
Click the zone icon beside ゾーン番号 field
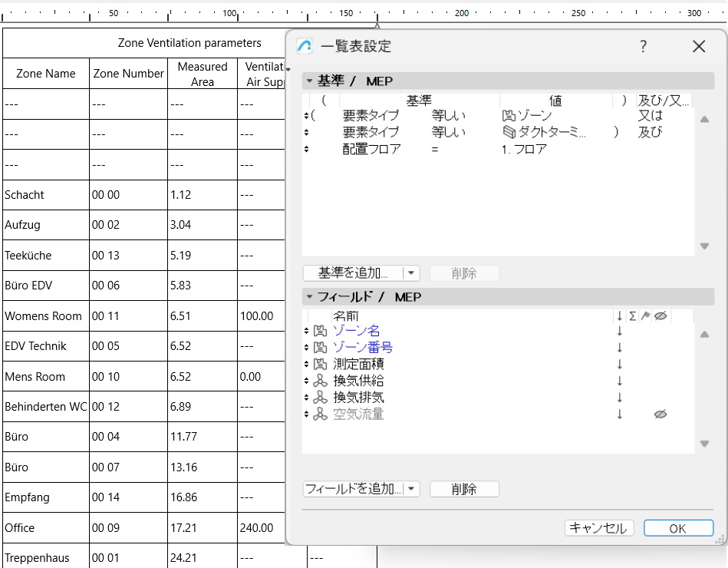(321, 348)
